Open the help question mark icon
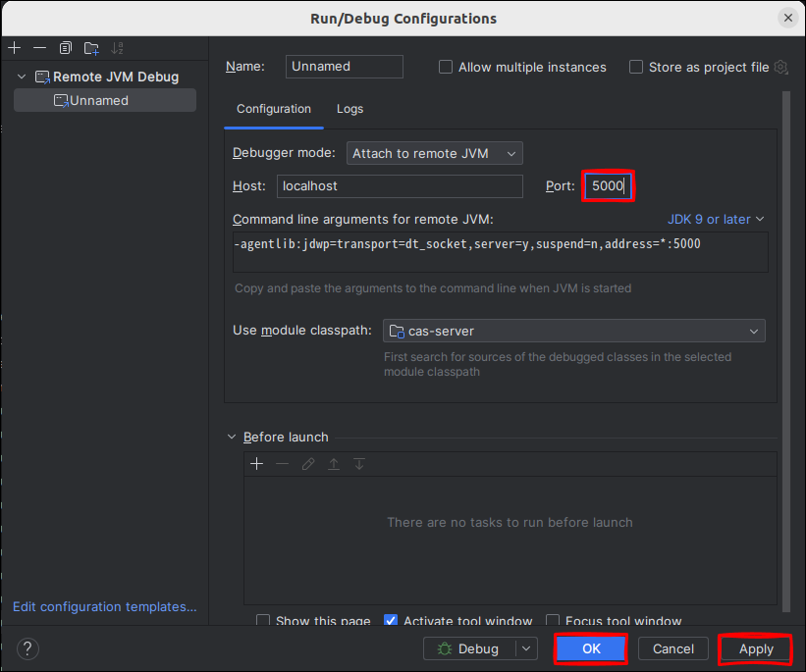This screenshot has width=806, height=672. coord(27,648)
